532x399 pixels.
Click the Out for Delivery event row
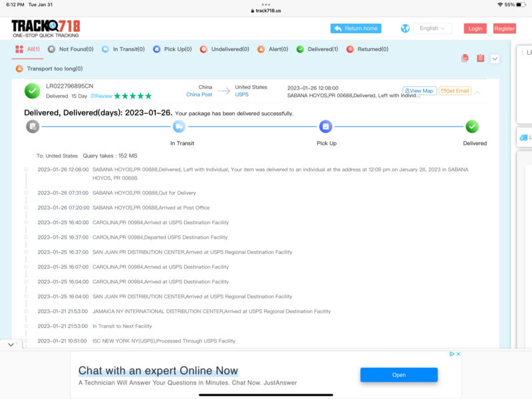pos(117,193)
